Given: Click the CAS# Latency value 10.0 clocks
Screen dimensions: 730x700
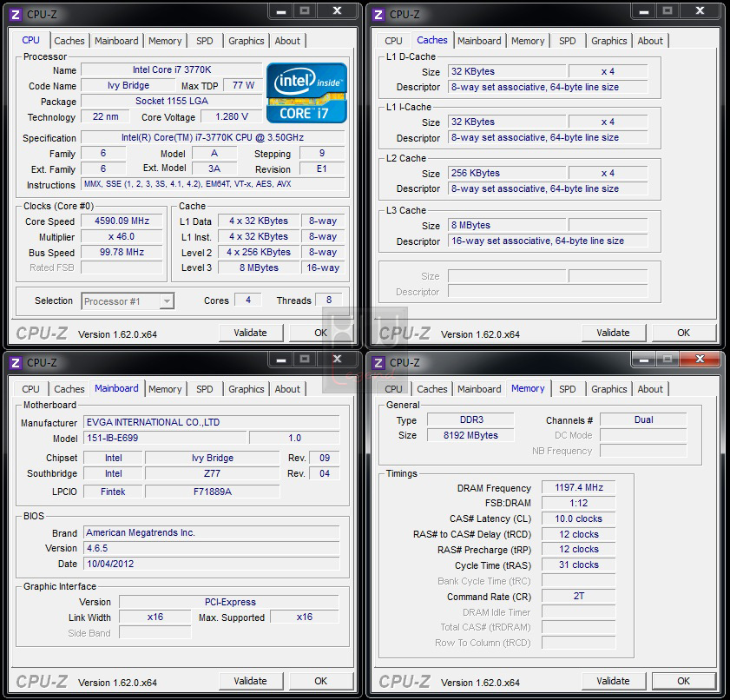Looking at the screenshot, I should pyautogui.click(x=579, y=518).
